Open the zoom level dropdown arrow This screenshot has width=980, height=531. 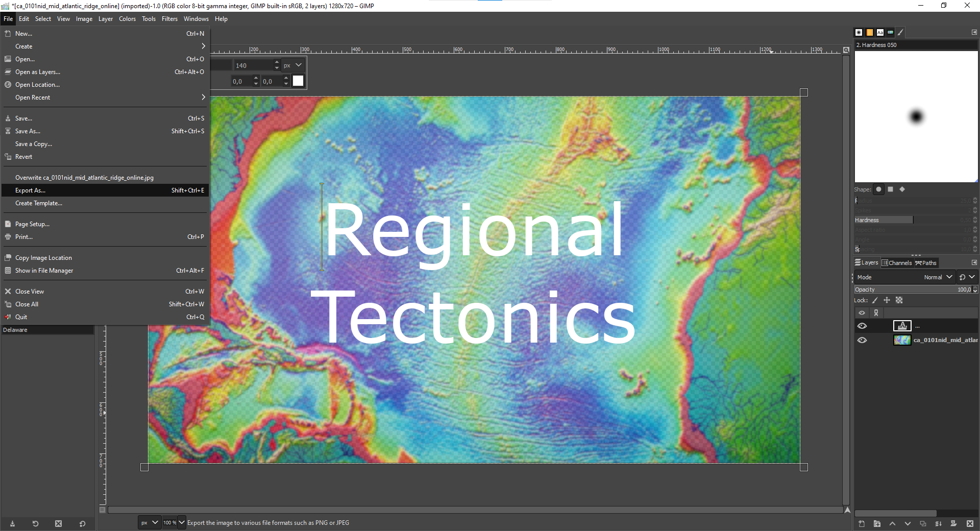182,523
